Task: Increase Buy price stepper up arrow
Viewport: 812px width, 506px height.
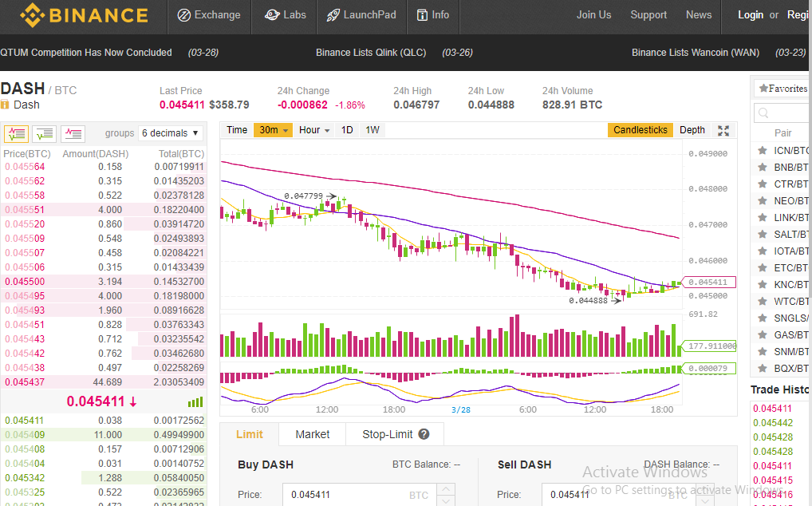Action: 446,488
